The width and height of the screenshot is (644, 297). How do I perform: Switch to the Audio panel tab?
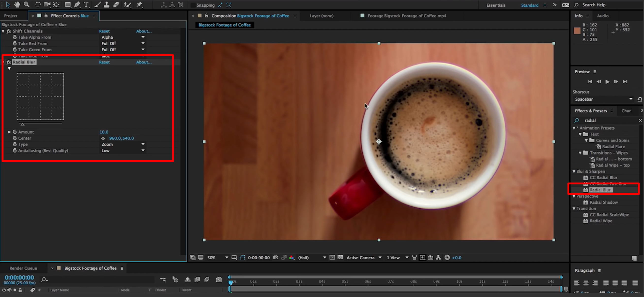tap(602, 16)
